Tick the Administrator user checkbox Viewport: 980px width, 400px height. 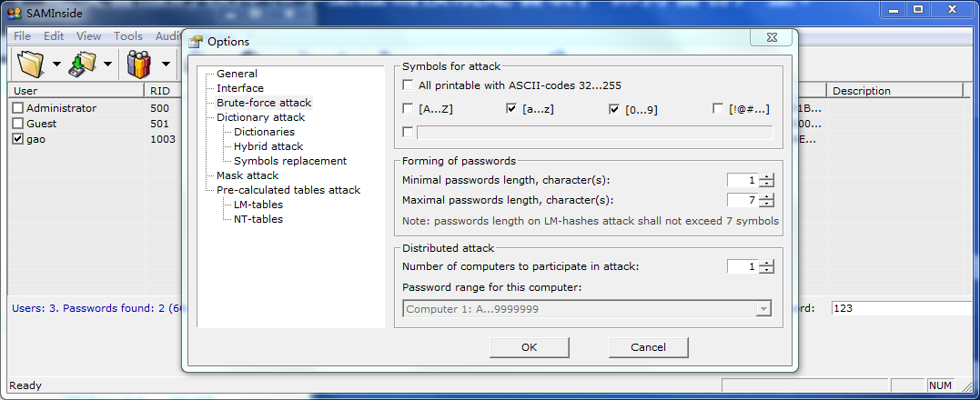pyautogui.click(x=17, y=108)
